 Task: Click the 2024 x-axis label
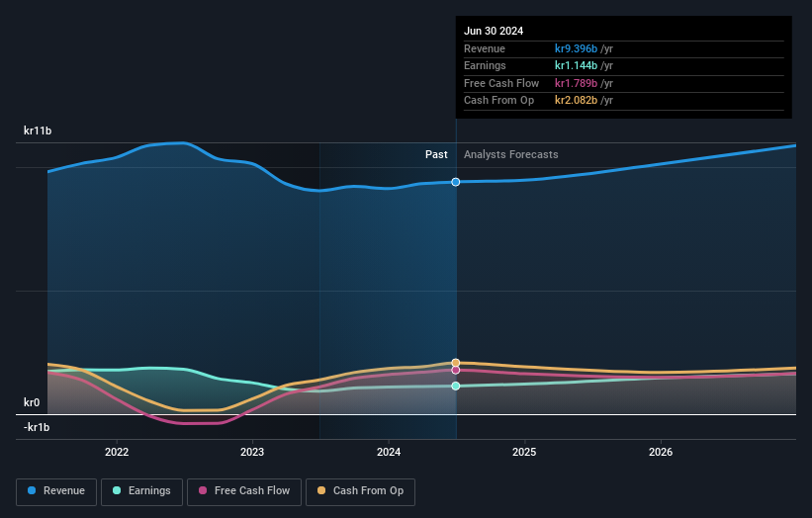click(389, 453)
